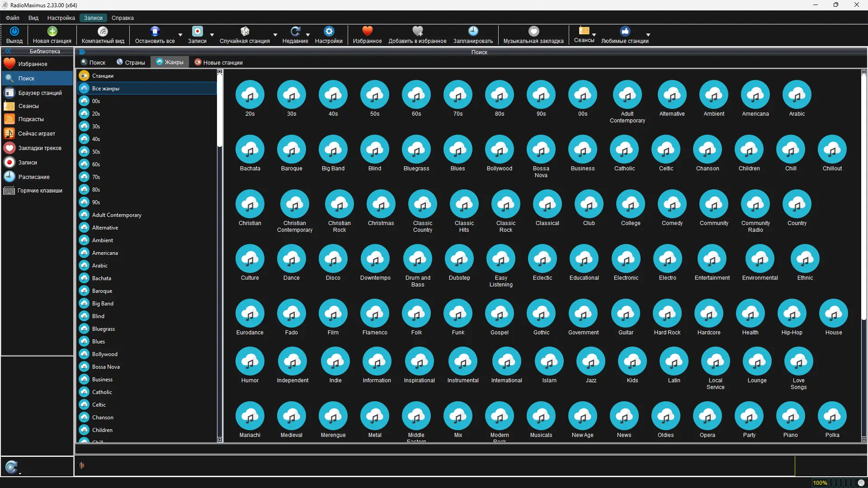Open Компактный вид from toolbar
The image size is (868, 488).
pyautogui.click(x=103, y=31)
